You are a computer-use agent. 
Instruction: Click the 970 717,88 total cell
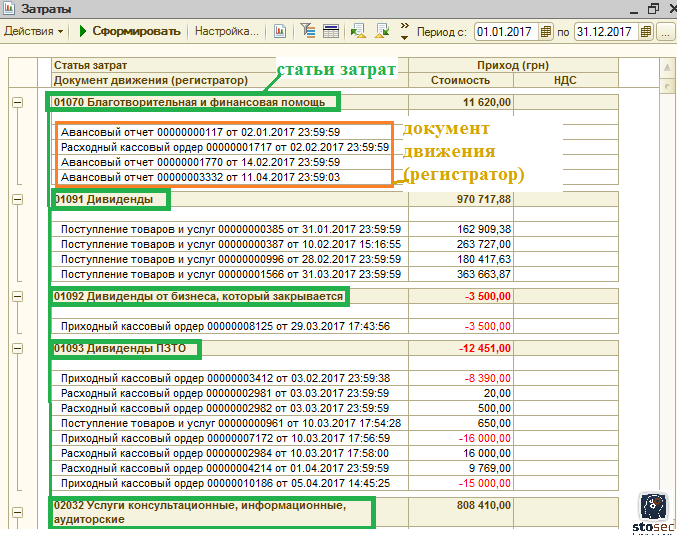461,199
